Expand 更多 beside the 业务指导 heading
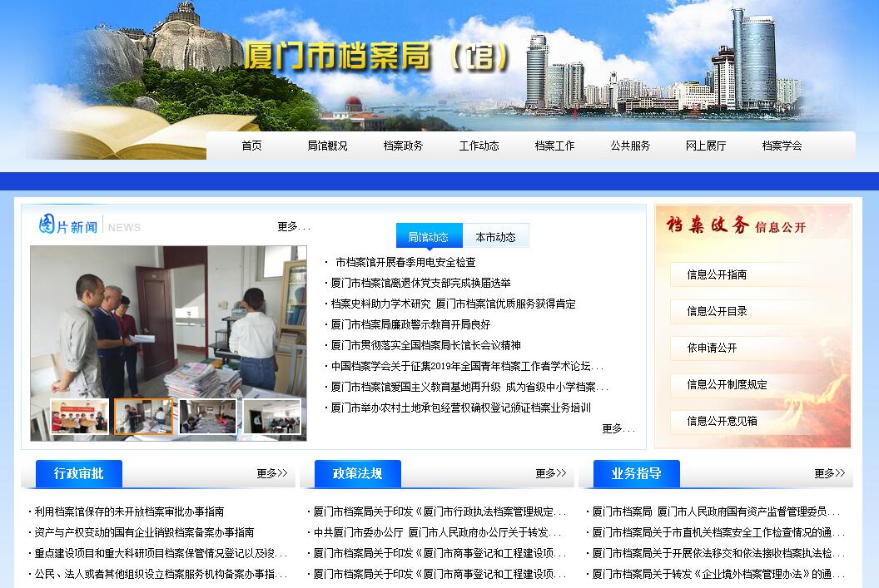 pyautogui.click(x=829, y=473)
